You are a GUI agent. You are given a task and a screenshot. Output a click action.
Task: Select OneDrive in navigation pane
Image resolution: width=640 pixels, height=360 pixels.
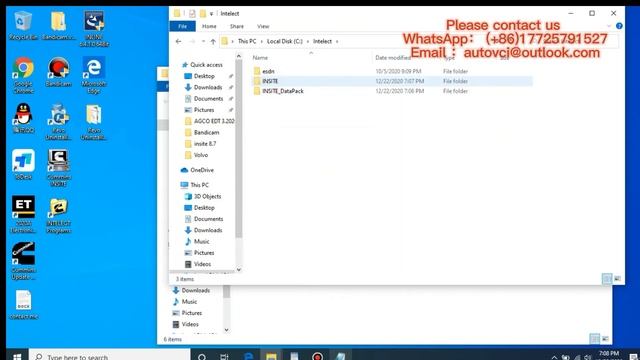tap(202, 170)
